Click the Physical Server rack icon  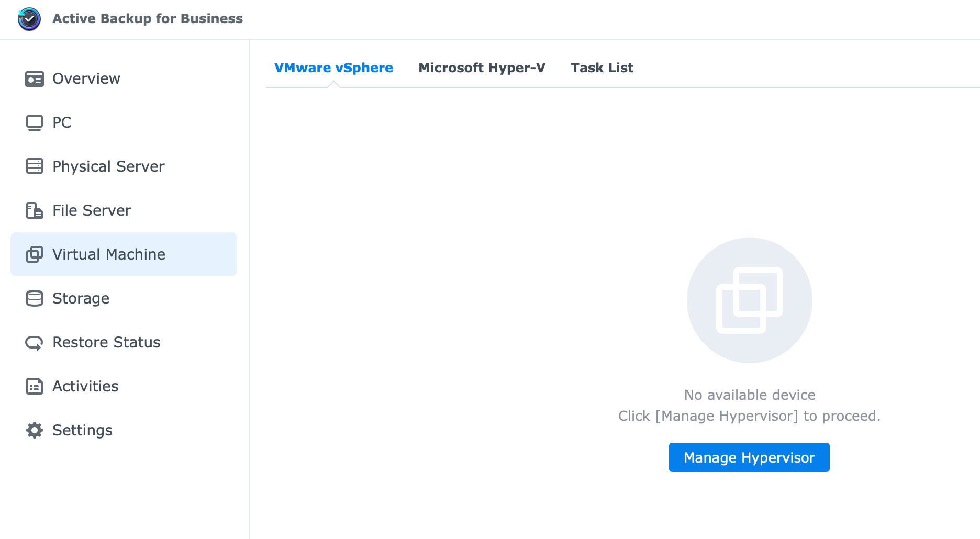(35, 166)
